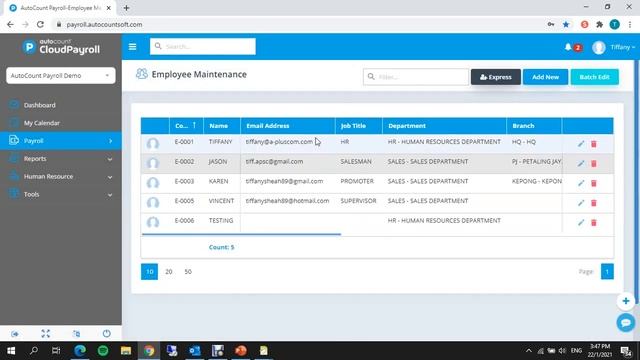Sort by Job Title column header
This screenshot has height=360, width=640.
pos(359,126)
